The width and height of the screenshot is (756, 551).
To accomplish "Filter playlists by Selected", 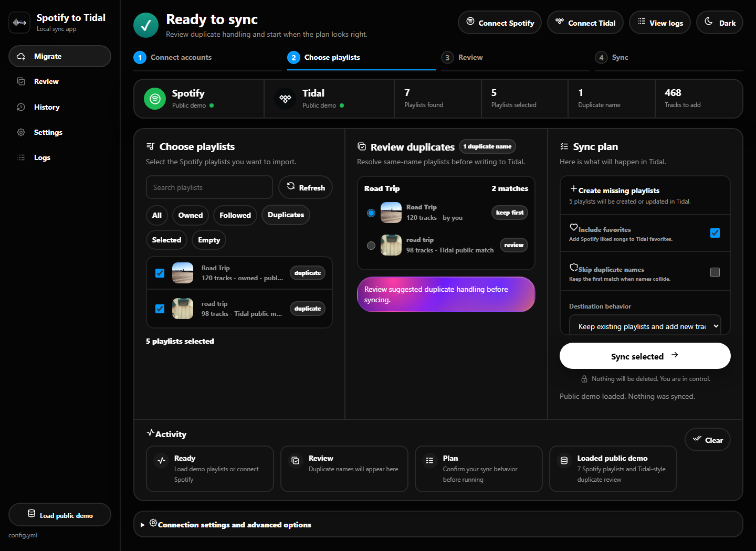I will [x=166, y=240].
